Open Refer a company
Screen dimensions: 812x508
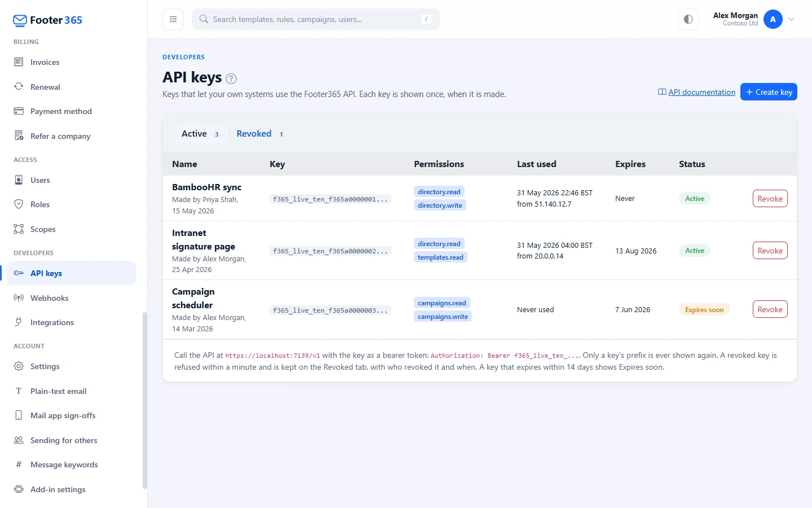(x=71, y=136)
